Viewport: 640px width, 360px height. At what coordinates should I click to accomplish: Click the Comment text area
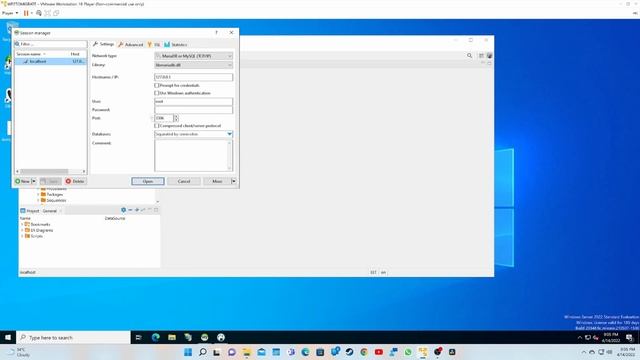pos(193,156)
